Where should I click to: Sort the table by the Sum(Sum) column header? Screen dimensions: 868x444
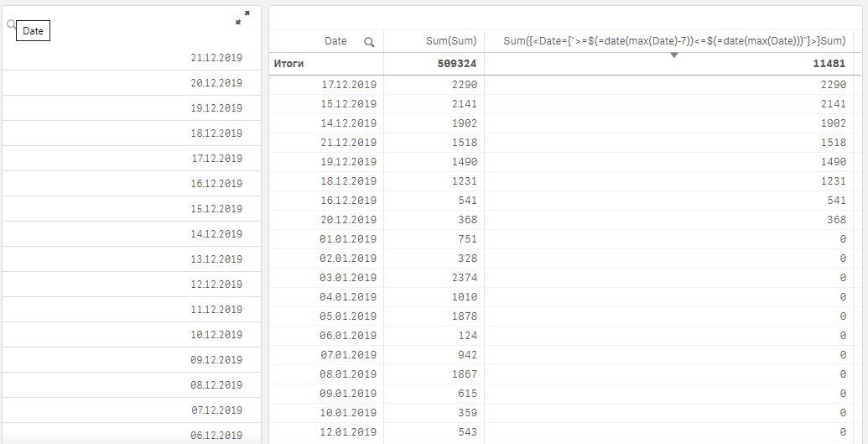click(x=450, y=41)
